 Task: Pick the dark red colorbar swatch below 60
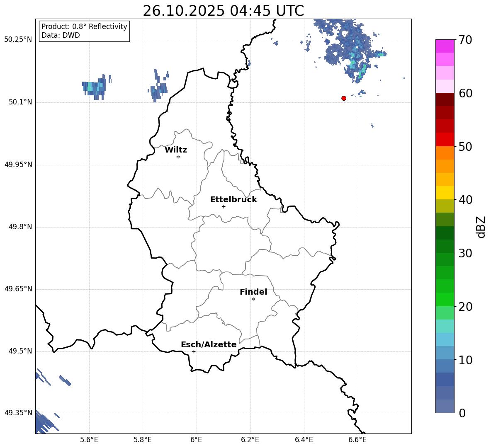445,99
